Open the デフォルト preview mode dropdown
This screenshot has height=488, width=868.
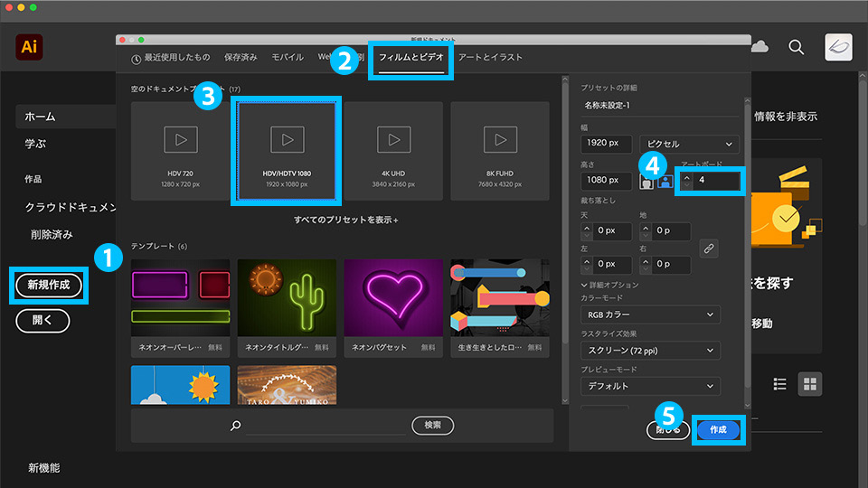650,386
